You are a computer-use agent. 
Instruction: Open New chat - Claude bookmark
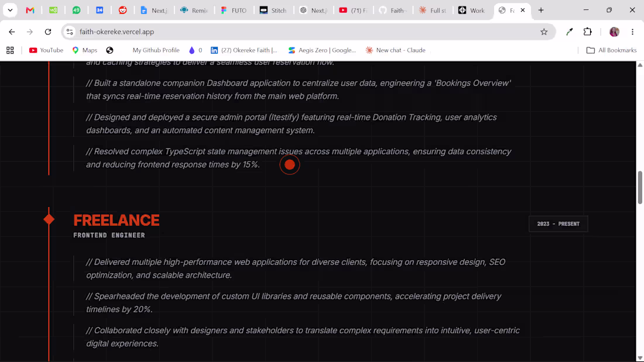[x=396, y=50]
